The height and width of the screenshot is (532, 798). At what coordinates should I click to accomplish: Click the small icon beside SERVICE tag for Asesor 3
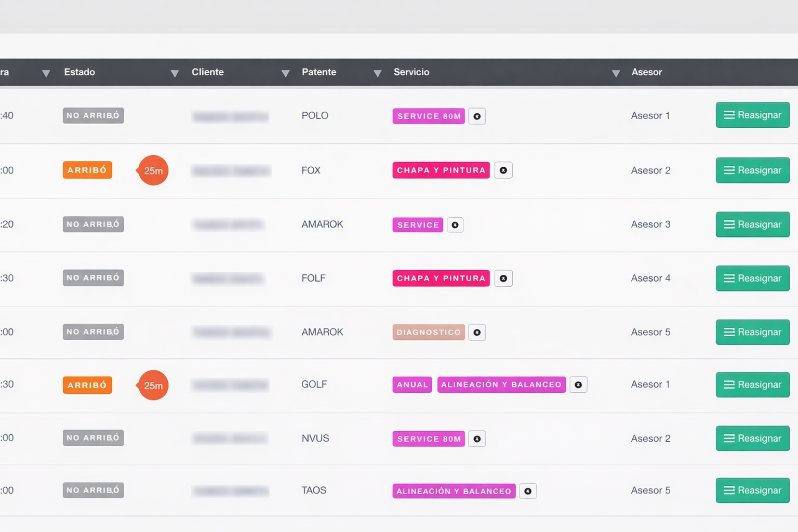(455, 225)
